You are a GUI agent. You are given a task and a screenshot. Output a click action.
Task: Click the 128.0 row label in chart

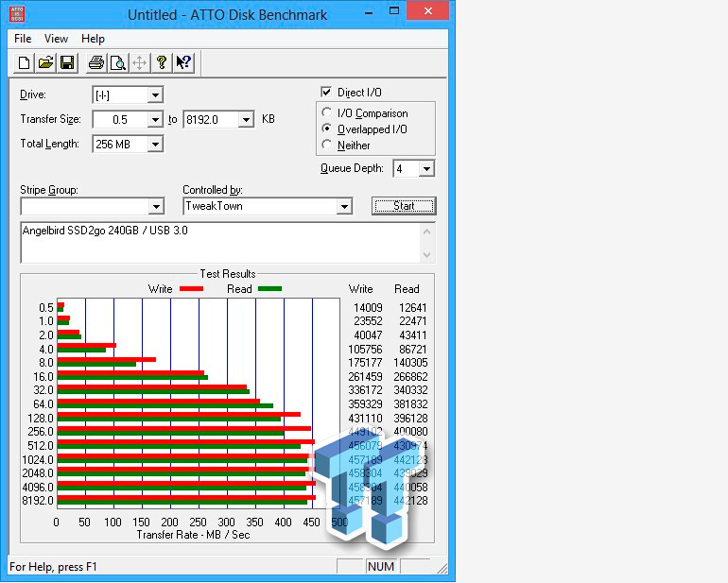(x=41, y=419)
